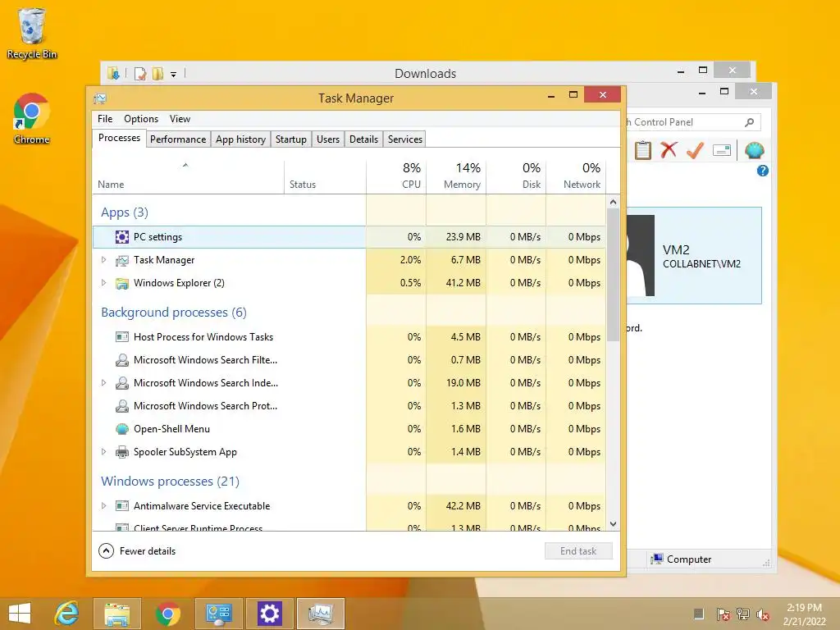The width and height of the screenshot is (840, 630).
Task: Open the Recycle Bin desktop icon
Action: (32, 33)
